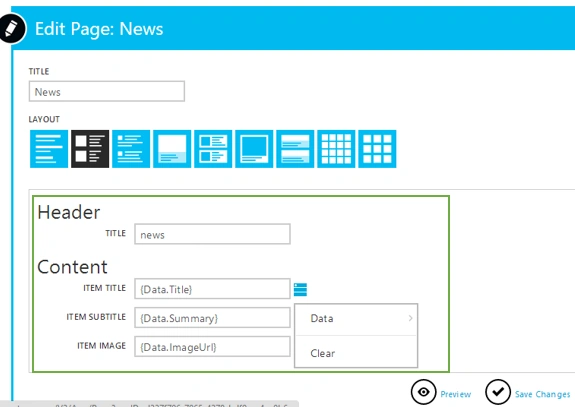Screen dimensions: 575x407
Task: Open the Preview link
Action: click(x=455, y=394)
